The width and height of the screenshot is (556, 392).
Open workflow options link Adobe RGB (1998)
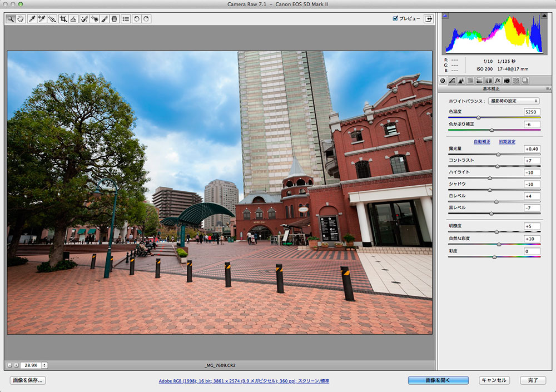[x=244, y=381]
